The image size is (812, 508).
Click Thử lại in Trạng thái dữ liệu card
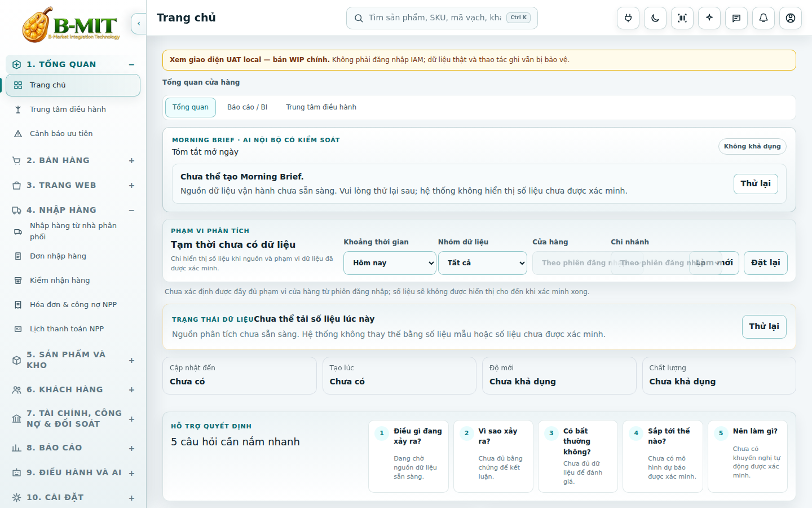tap(764, 327)
